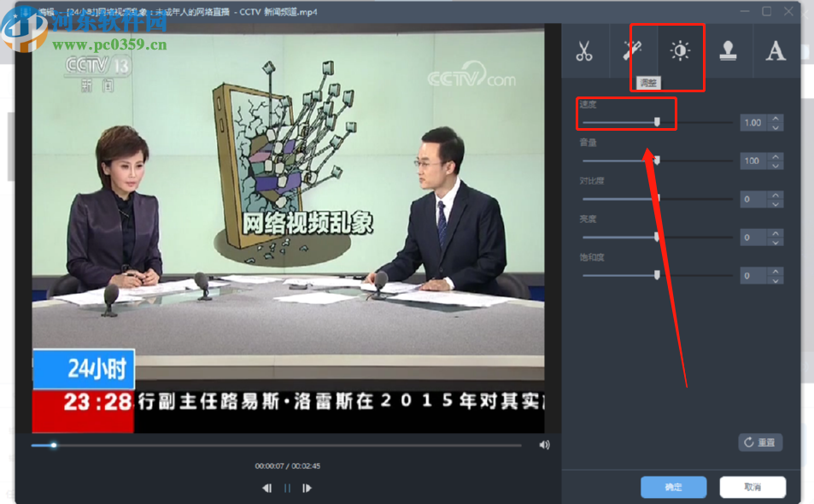Step forward a frame with next icon
The width and height of the screenshot is (814, 504).
tap(307, 488)
